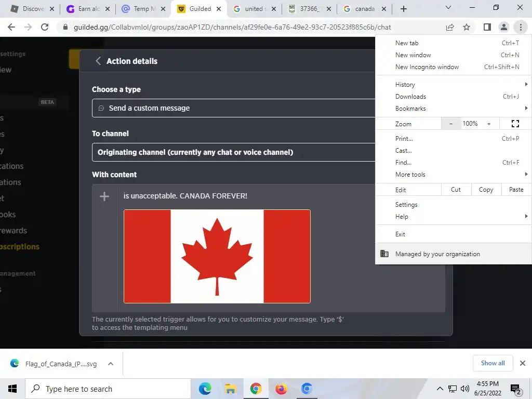Expand the Bookmarks submenu
Viewport: 532px width, 399px height.
(x=453, y=109)
